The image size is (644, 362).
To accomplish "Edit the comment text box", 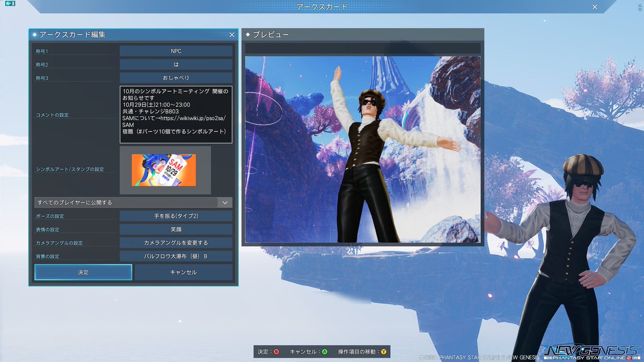I will click(176, 114).
